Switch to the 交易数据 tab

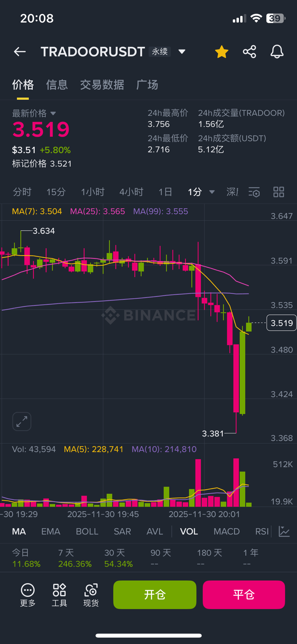[102, 85]
